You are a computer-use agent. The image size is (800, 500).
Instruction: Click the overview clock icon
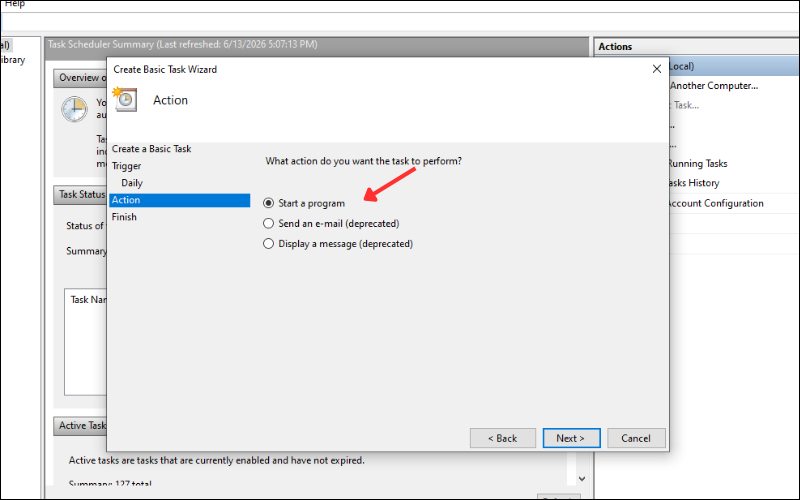click(x=74, y=109)
